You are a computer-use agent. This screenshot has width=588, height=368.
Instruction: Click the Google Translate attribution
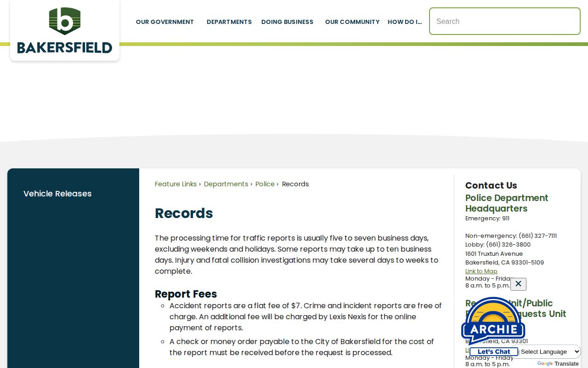(558, 363)
